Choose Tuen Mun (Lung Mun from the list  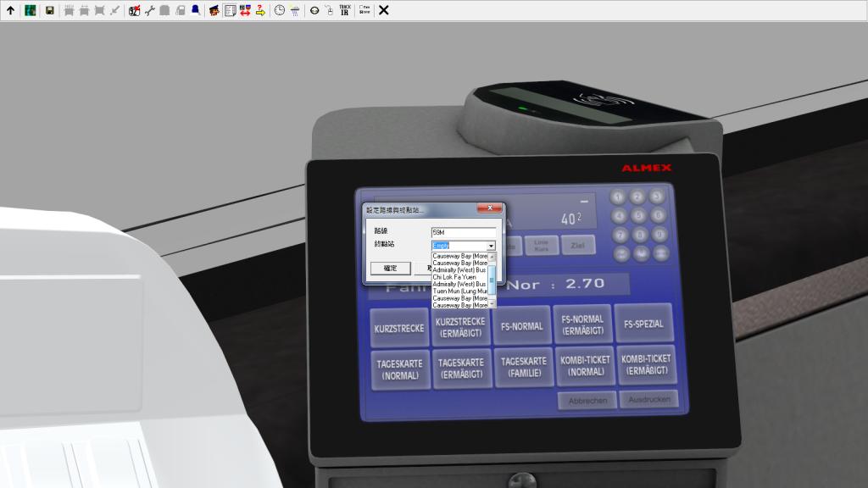pos(459,291)
